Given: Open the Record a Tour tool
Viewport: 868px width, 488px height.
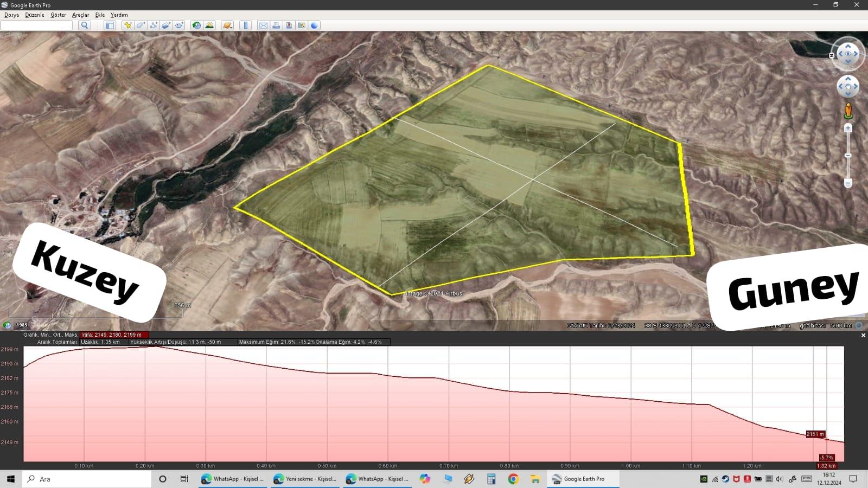Looking at the screenshot, I should tap(179, 25).
